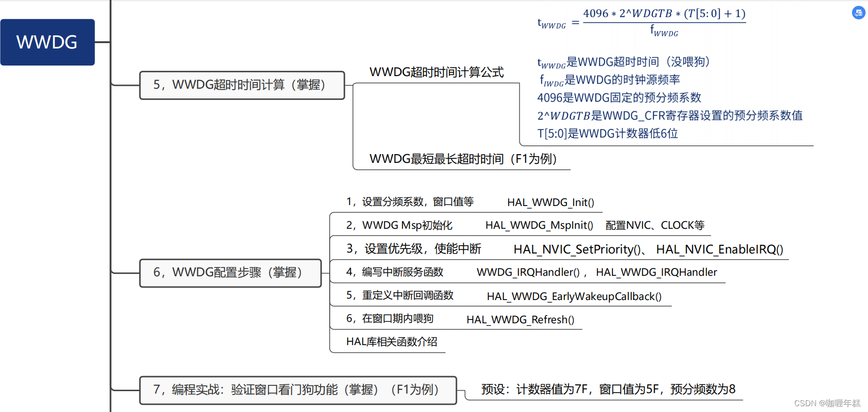This screenshot has height=412, width=868.
Task: Click 'HAL_NVIC_SetPriority()' text
Action: [577, 250]
